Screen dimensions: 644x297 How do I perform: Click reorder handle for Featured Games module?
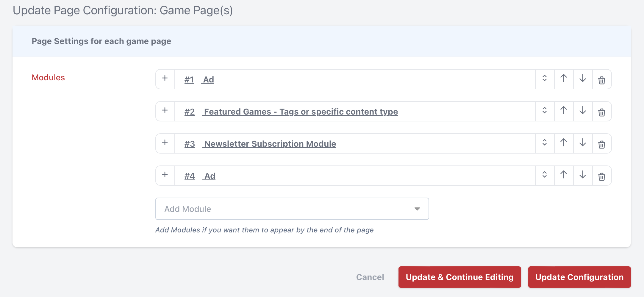545,111
